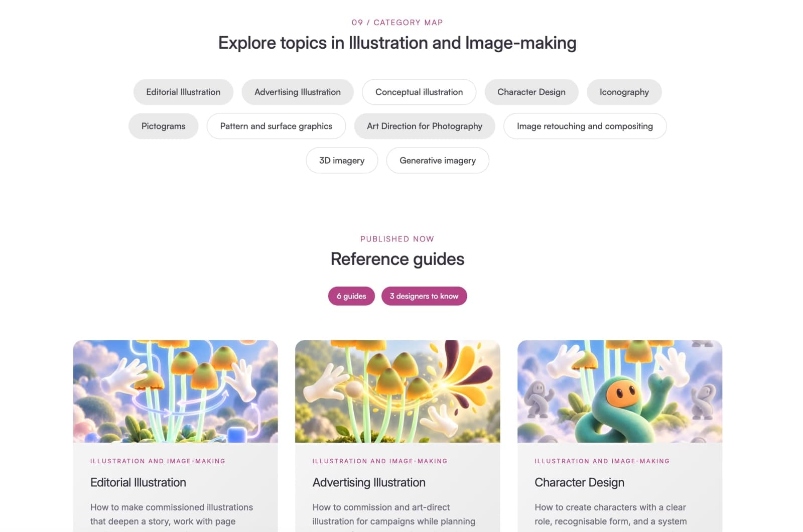Click the 6 guides badge

(x=351, y=296)
